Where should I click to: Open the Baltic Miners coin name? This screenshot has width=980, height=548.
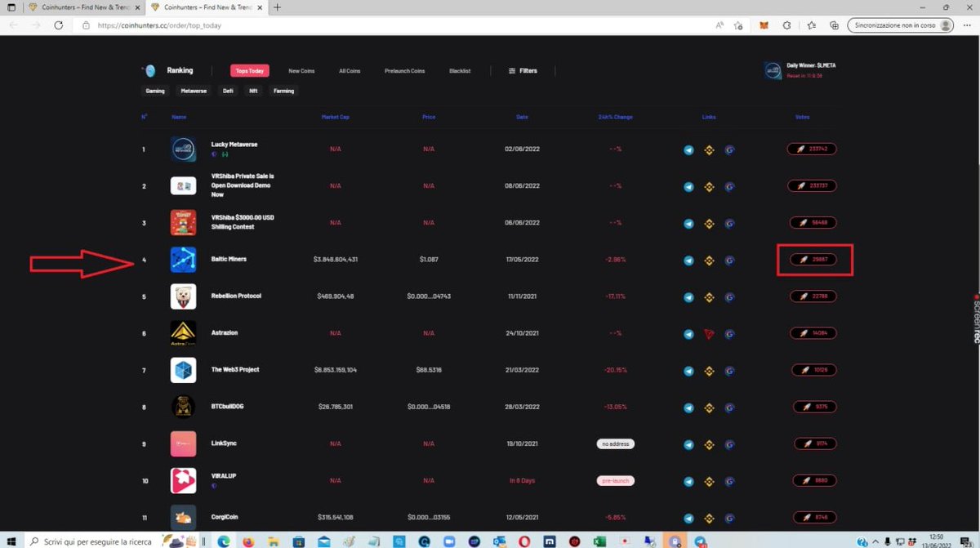pos(229,259)
